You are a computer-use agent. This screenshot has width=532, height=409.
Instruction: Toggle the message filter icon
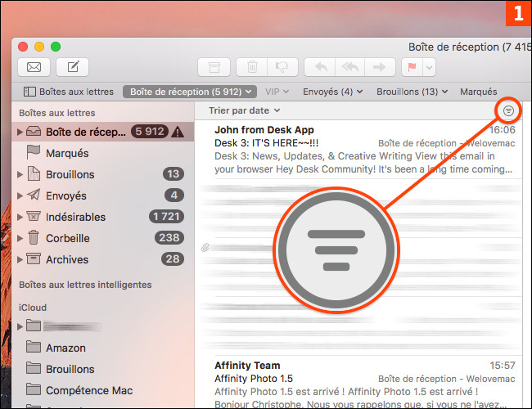tap(508, 110)
